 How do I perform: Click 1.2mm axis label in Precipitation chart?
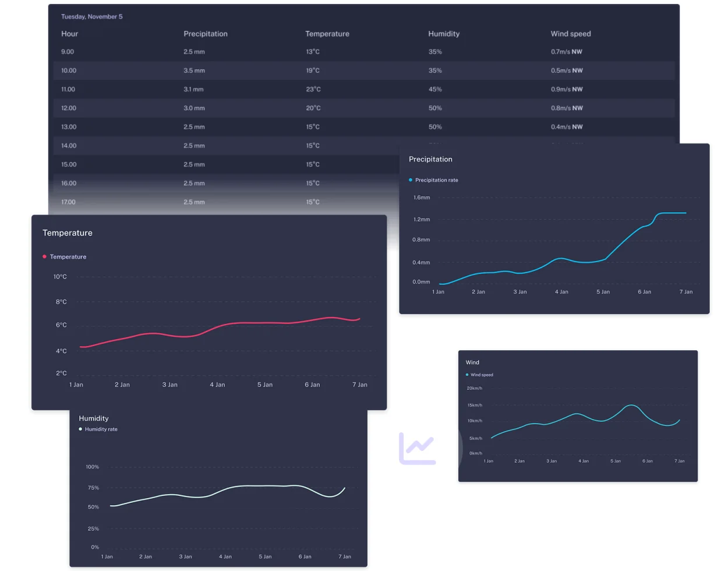pyautogui.click(x=422, y=220)
